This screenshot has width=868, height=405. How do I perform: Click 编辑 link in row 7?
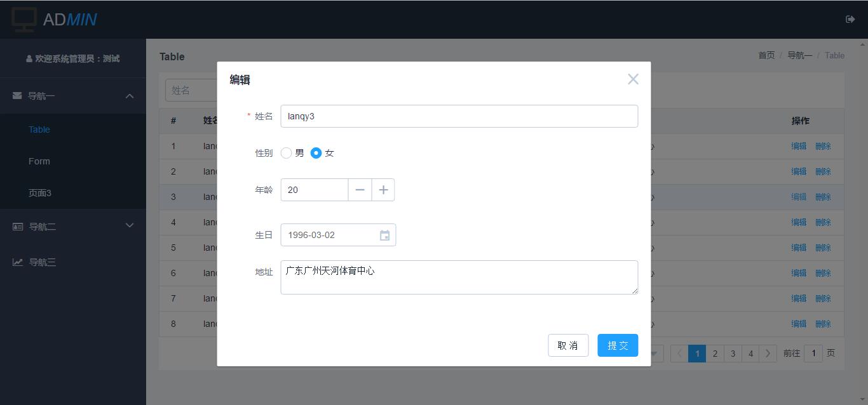coord(799,298)
